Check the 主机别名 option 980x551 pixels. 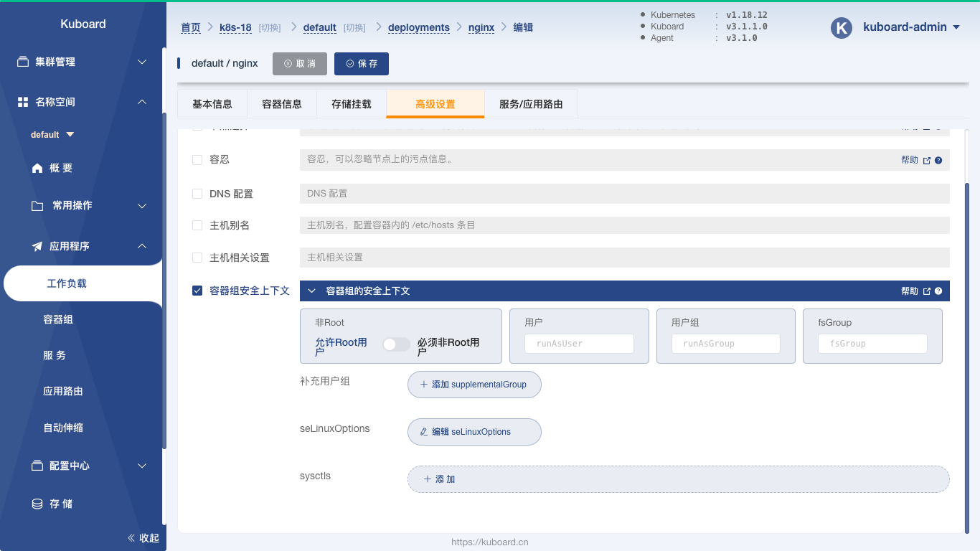tap(197, 225)
